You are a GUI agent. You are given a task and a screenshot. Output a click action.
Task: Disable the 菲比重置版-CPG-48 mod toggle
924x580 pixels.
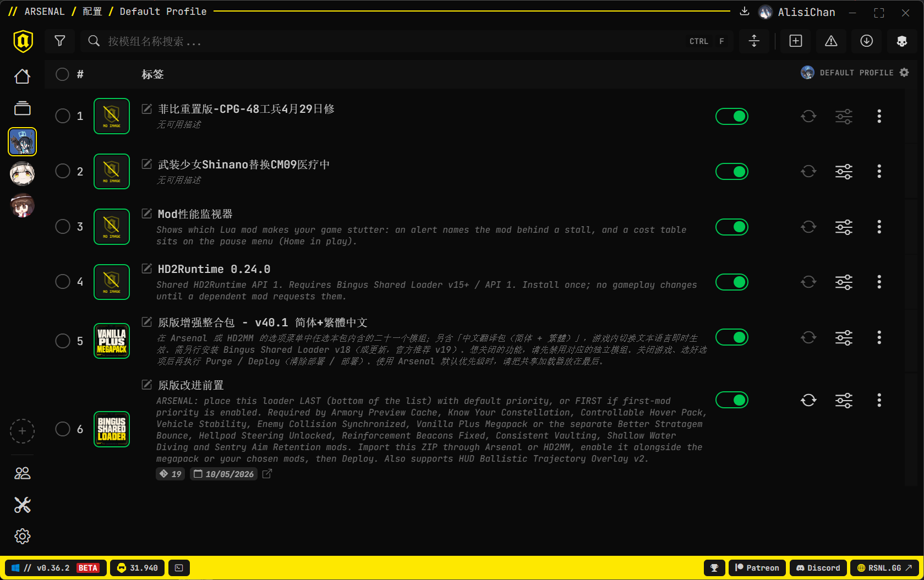(x=732, y=116)
